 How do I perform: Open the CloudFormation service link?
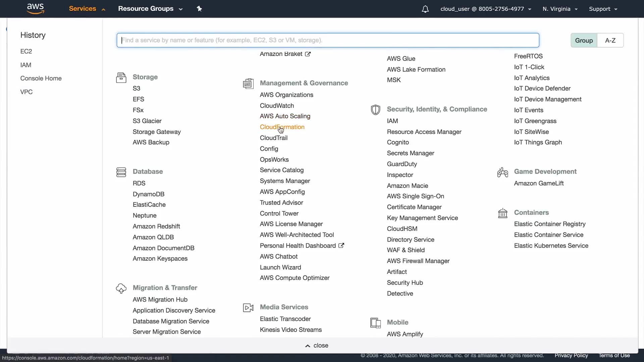282,127
